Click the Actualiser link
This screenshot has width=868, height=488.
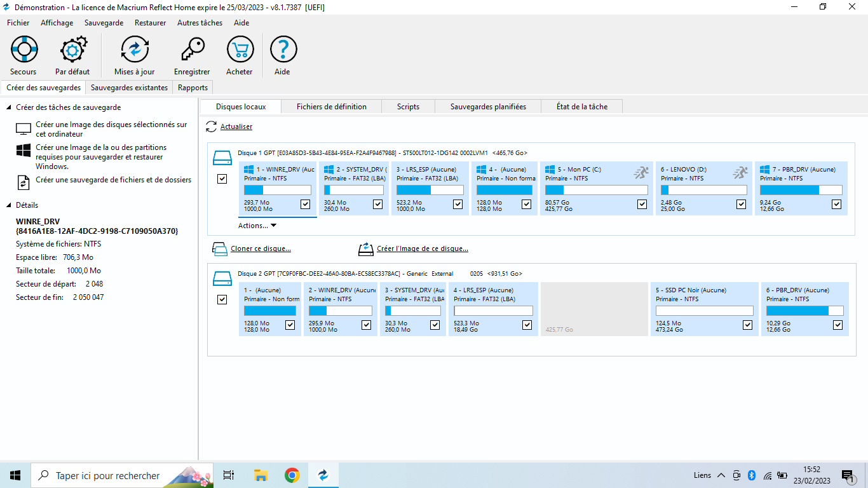coord(236,127)
